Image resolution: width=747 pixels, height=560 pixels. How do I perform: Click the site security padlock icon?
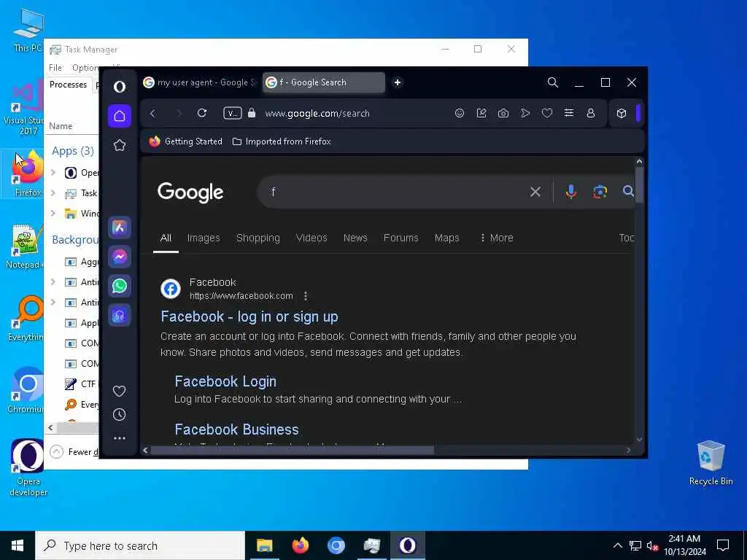pyautogui.click(x=252, y=113)
